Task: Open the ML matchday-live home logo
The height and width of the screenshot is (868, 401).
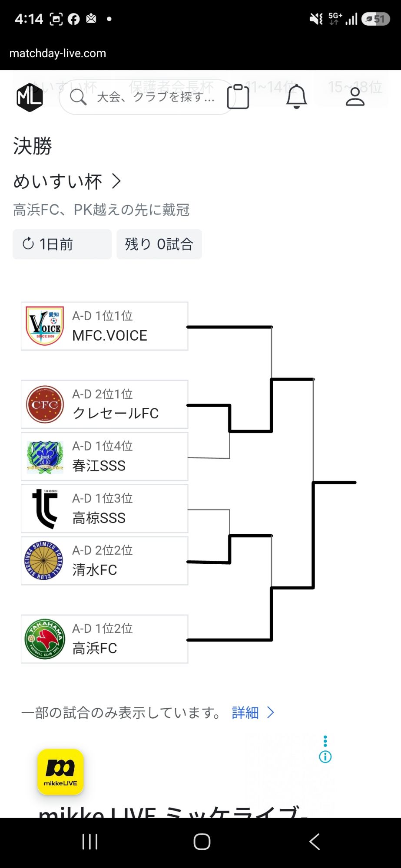Action: pyautogui.click(x=30, y=97)
